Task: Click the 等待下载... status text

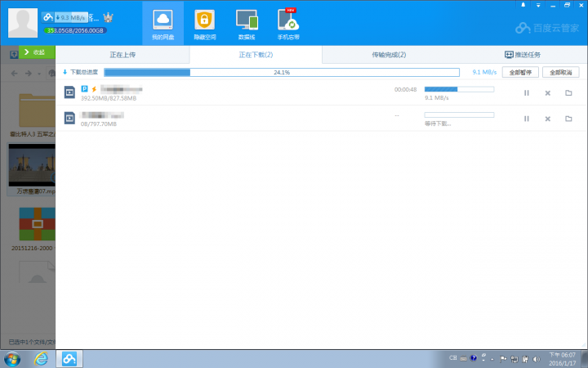Action: point(438,123)
